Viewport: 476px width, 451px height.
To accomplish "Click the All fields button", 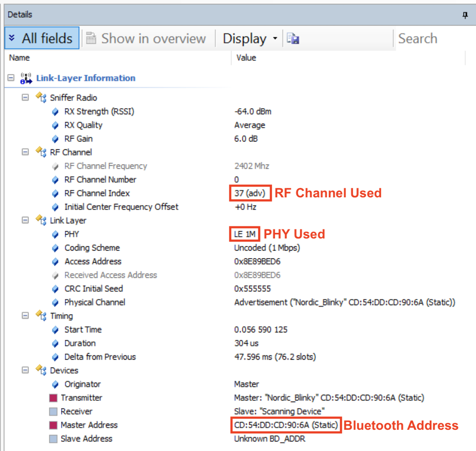I will [x=42, y=39].
